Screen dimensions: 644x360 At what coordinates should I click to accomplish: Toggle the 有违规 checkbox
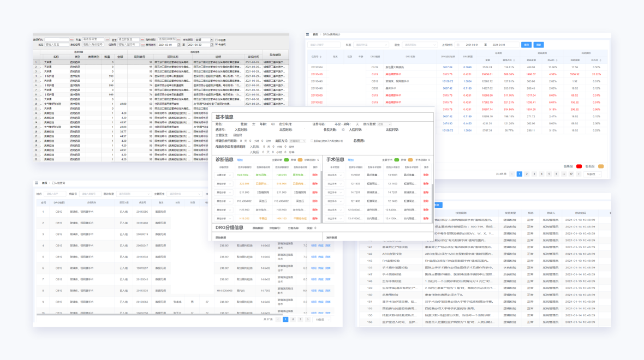click(216, 45)
